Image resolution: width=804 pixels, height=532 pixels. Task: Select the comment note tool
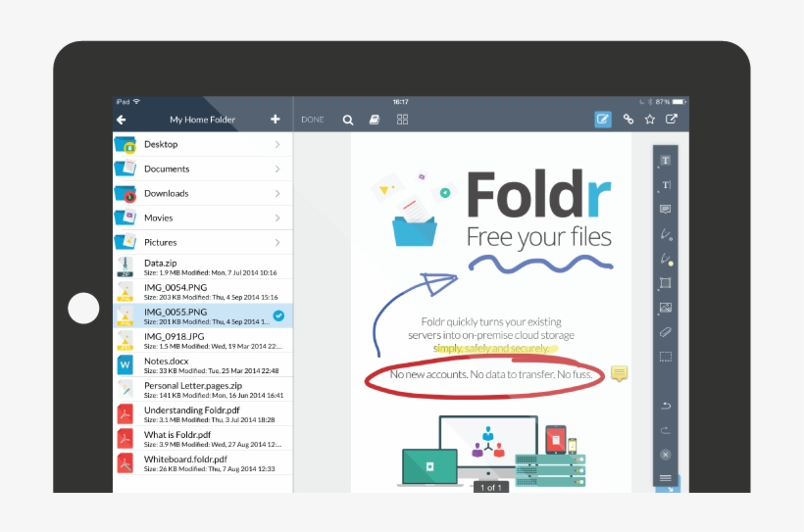pyautogui.click(x=666, y=210)
